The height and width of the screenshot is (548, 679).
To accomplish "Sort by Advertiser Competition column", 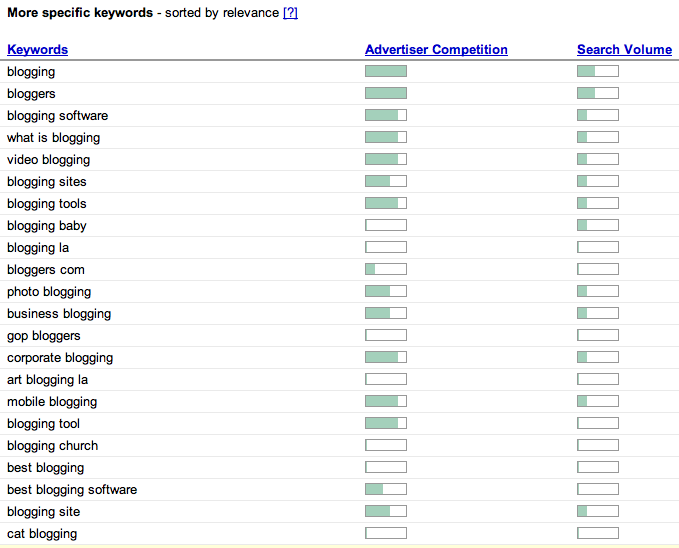I will pos(436,49).
